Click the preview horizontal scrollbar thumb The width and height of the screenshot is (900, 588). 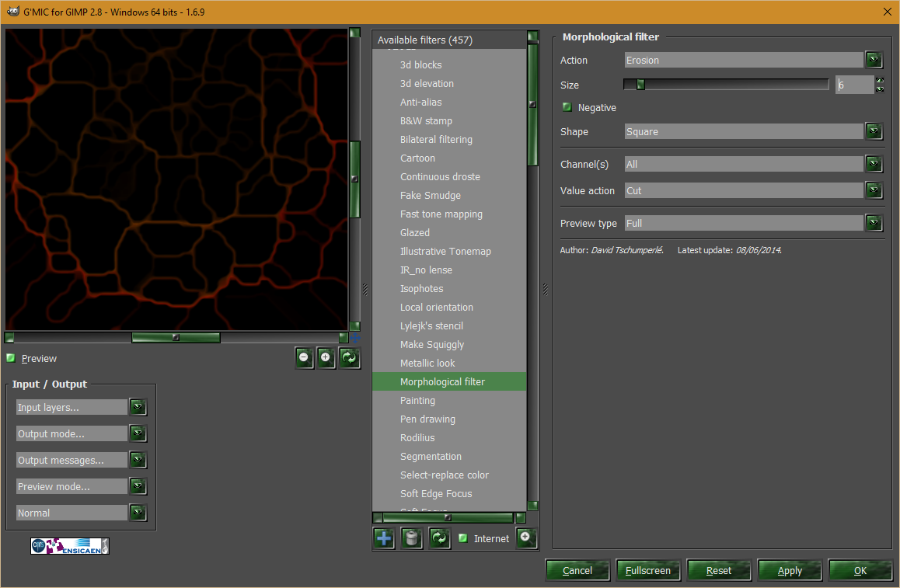coord(176,337)
